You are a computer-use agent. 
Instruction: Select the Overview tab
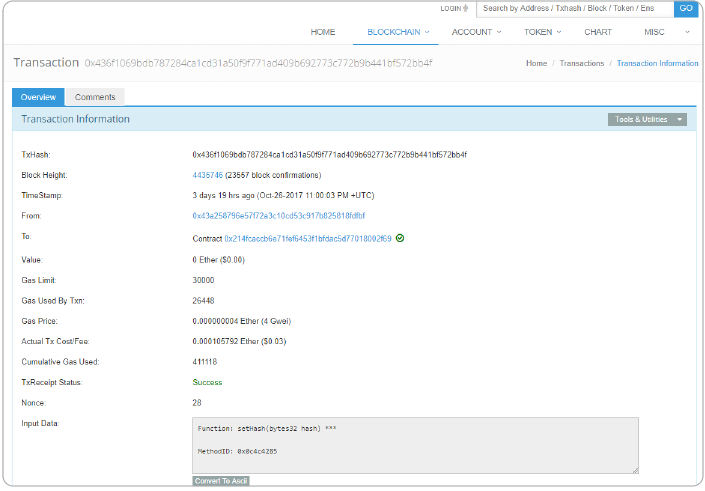pyautogui.click(x=38, y=97)
